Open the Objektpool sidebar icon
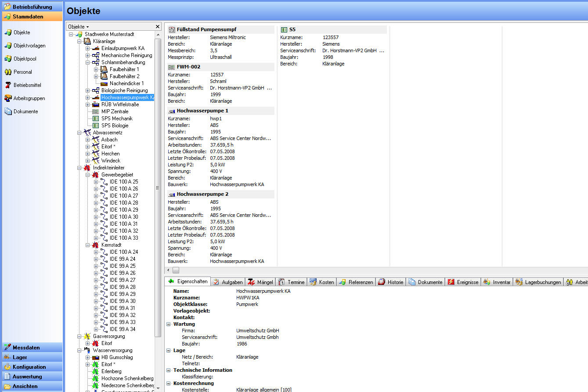The width and height of the screenshot is (588, 392). pyautogui.click(x=8, y=59)
